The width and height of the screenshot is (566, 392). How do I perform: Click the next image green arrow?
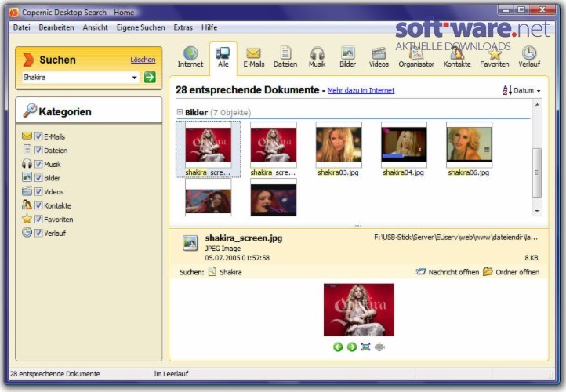pos(351,347)
